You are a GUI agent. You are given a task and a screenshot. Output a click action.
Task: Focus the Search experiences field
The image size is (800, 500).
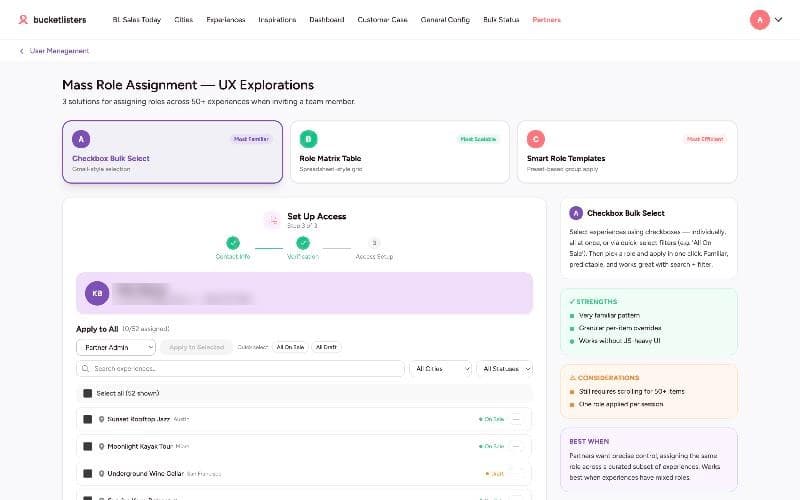click(240, 368)
